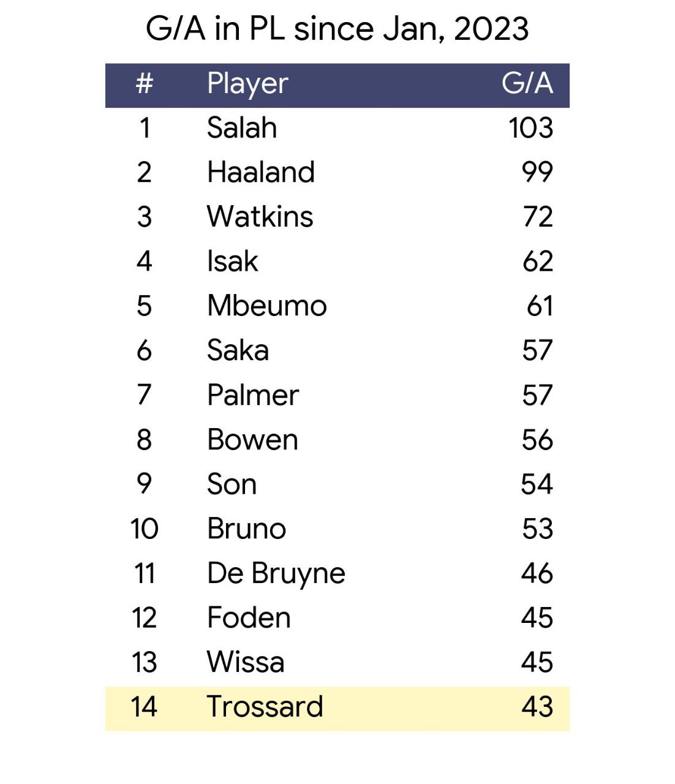Screen dimensions: 675x784
Task: Click the rank number 10 beside Bruno
Action: [144, 529]
